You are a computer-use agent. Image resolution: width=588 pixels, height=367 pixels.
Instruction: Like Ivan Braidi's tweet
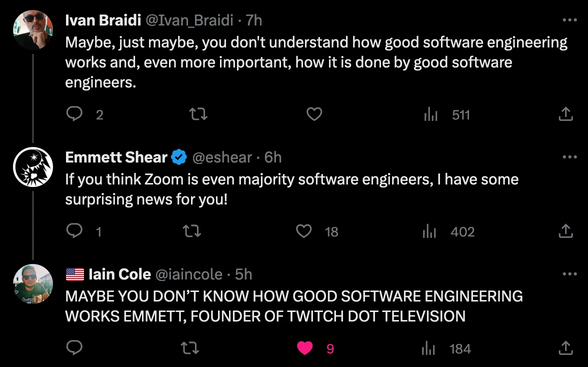pos(314,114)
